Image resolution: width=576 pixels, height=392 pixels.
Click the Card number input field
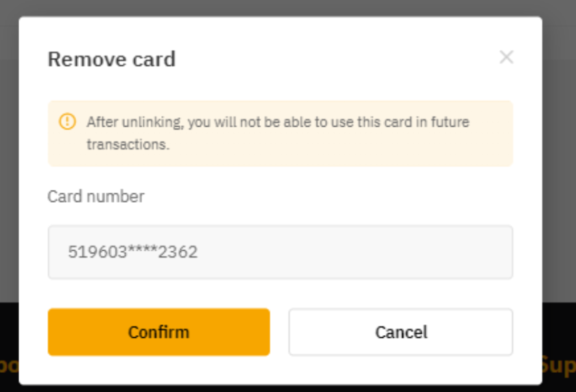point(280,252)
